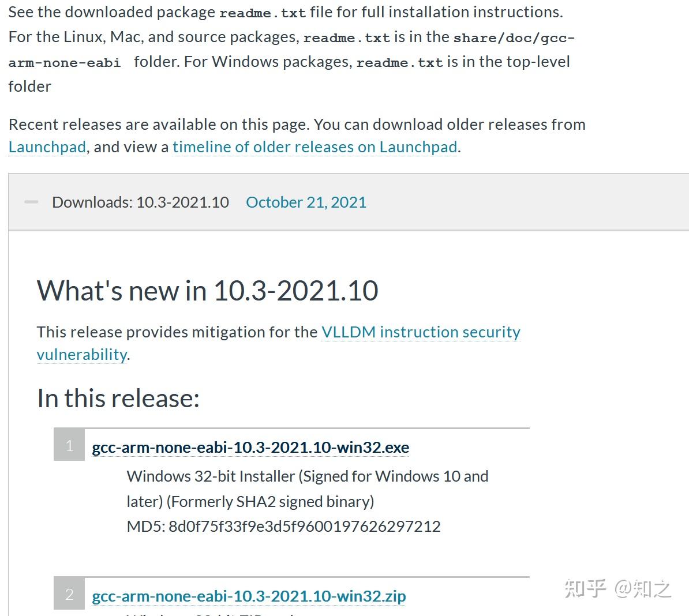Click the This release provides mitigation text
The width and height of the screenshot is (689, 616).
tap(177, 332)
